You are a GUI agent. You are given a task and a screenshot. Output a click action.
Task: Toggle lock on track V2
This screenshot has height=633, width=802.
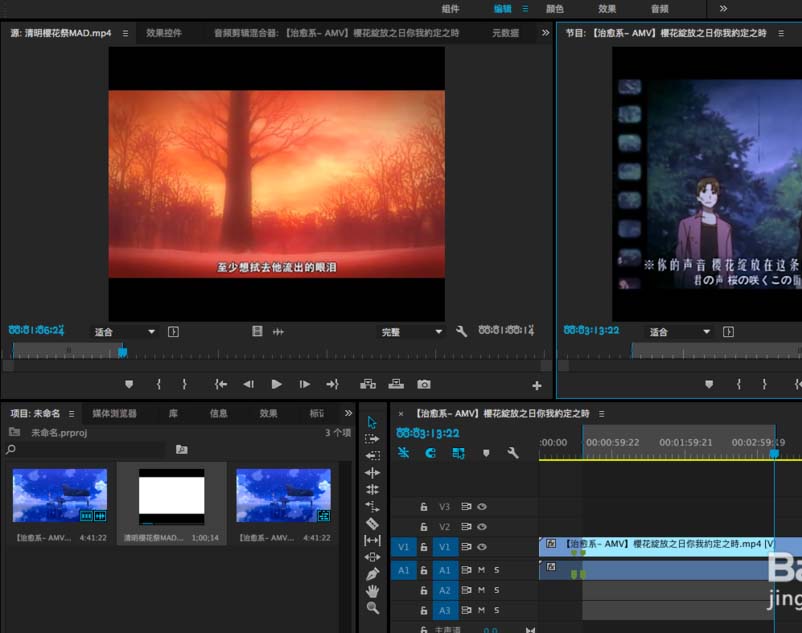tap(424, 527)
